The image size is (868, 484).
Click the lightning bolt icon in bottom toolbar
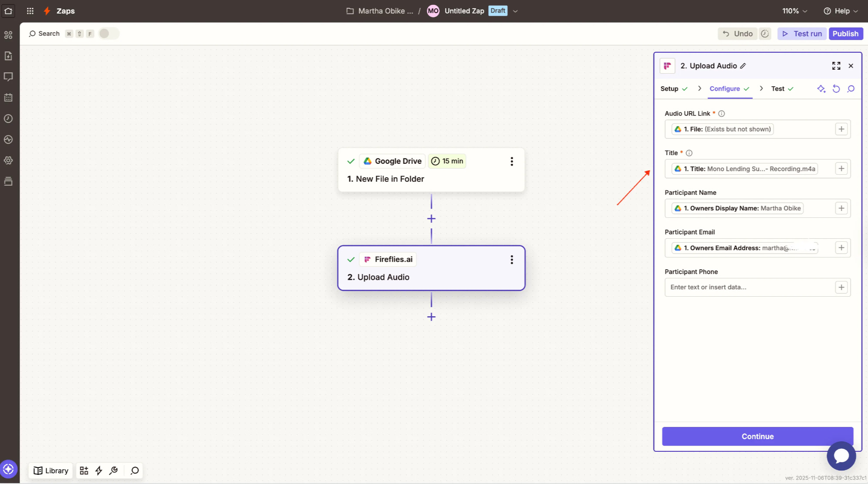click(99, 470)
